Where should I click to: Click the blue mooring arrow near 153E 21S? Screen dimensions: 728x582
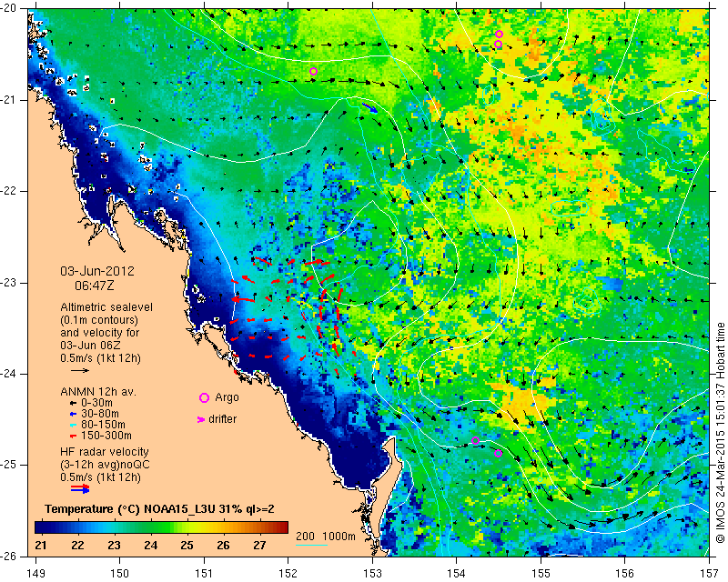tap(370, 107)
